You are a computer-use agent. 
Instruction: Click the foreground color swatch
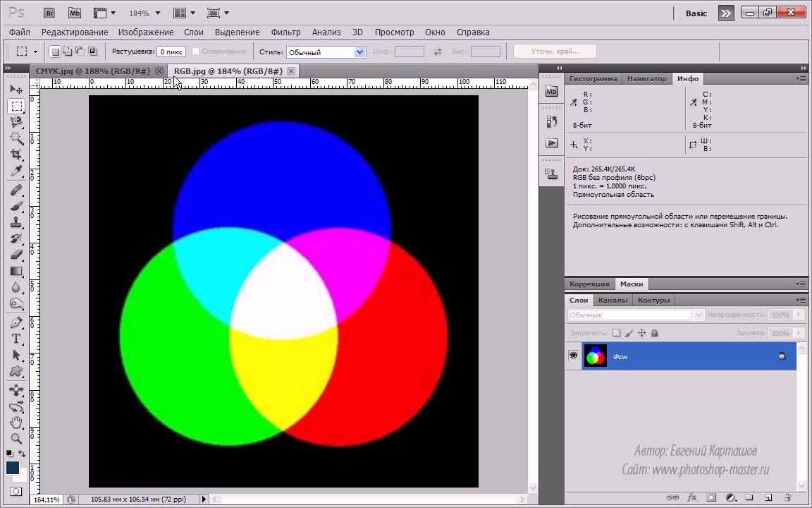point(13,467)
